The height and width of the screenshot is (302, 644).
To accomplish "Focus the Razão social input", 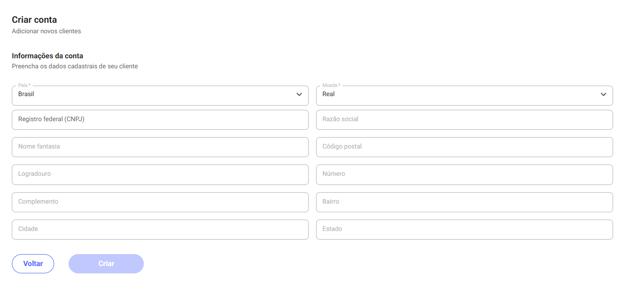I will (x=464, y=120).
